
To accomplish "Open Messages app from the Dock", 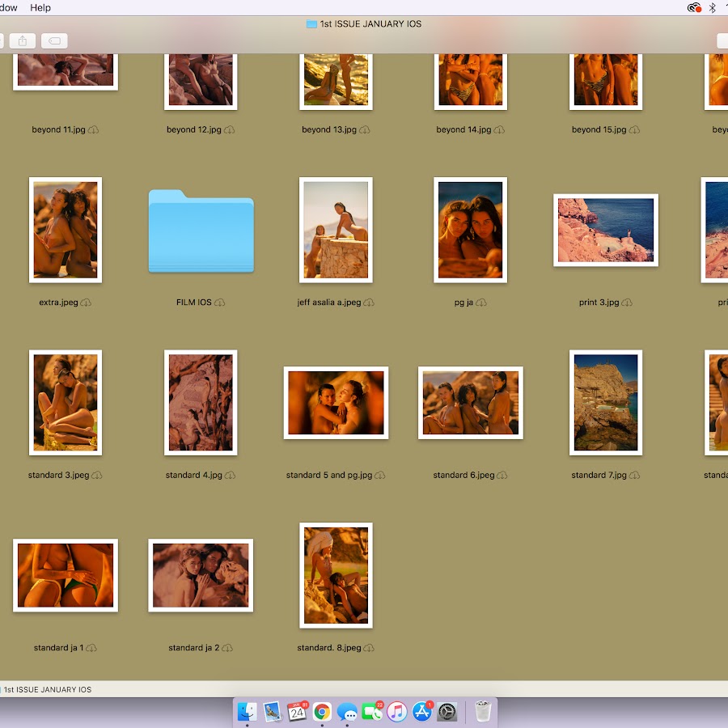I will [x=347, y=712].
